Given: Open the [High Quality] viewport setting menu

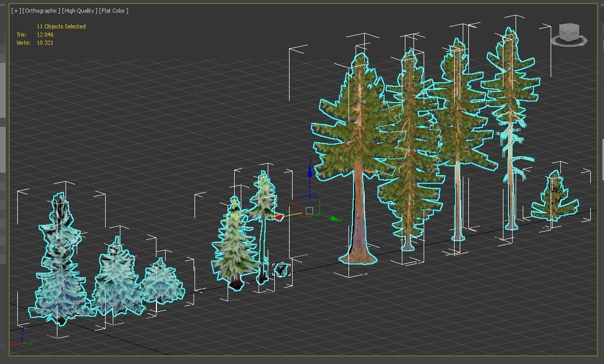Looking at the screenshot, I should [80, 11].
